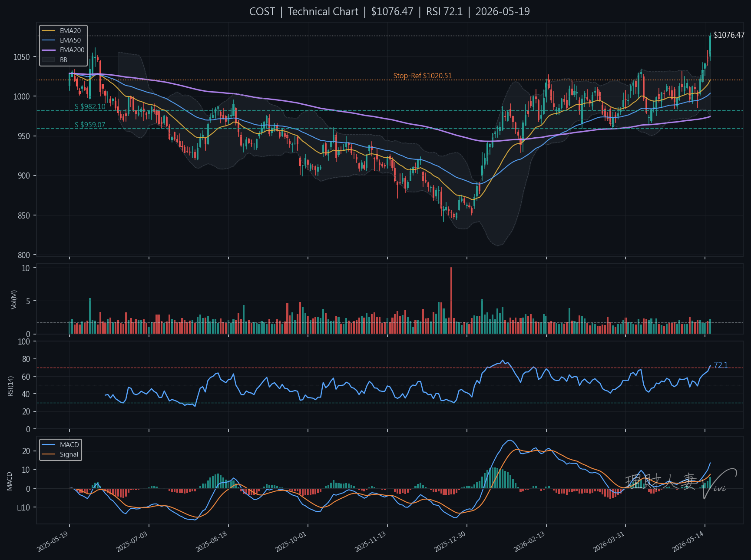Click the EMA20 legend label

70,31
